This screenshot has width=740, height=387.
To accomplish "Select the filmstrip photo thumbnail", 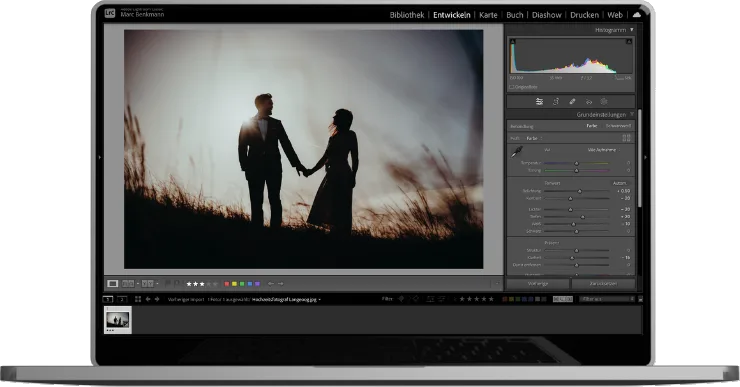I will [x=118, y=320].
